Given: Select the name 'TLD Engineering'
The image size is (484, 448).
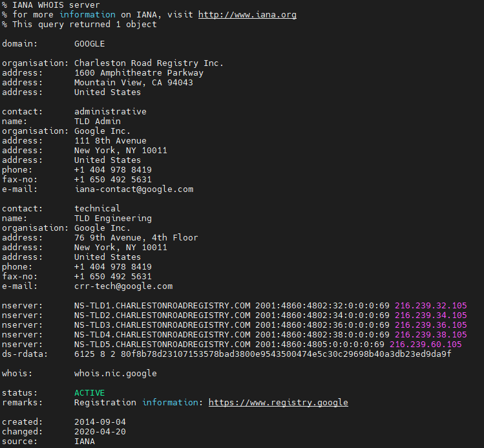Looking at the screenshot, I should point(113,219).
